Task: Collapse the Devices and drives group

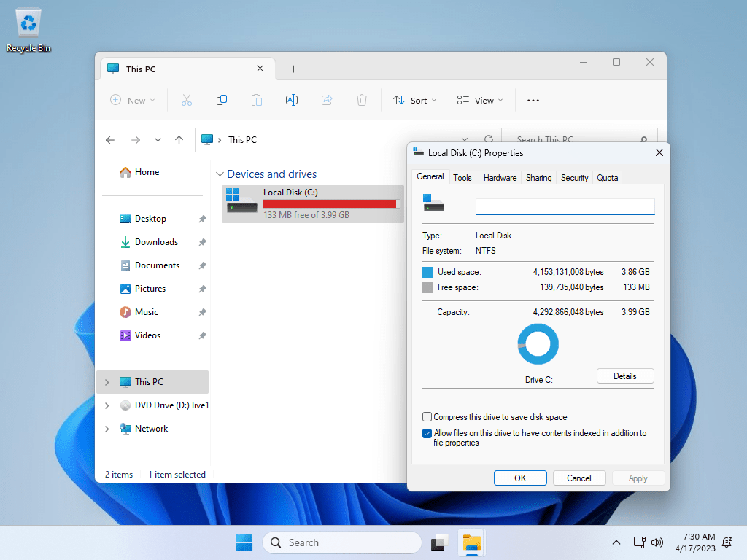Action: pos(220,174)
